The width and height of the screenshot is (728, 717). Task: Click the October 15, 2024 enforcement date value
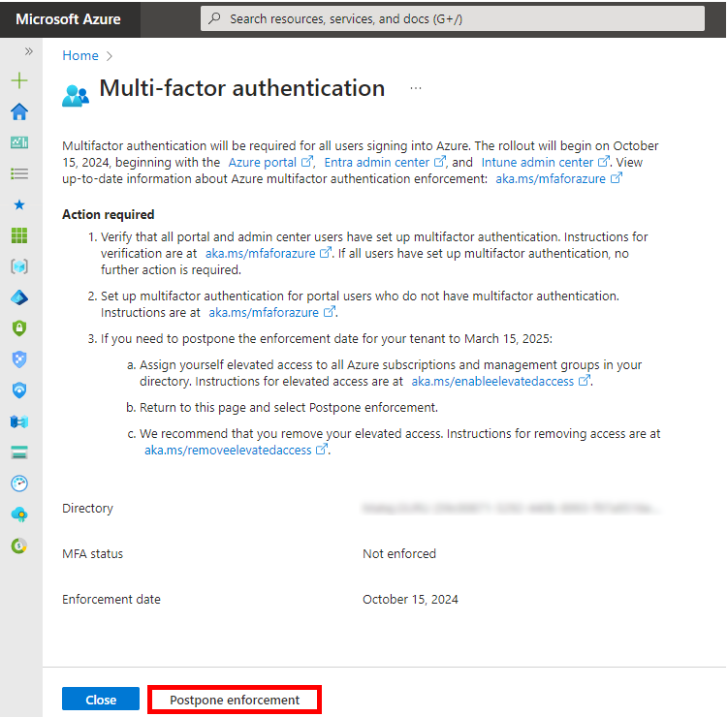(410, 599)
